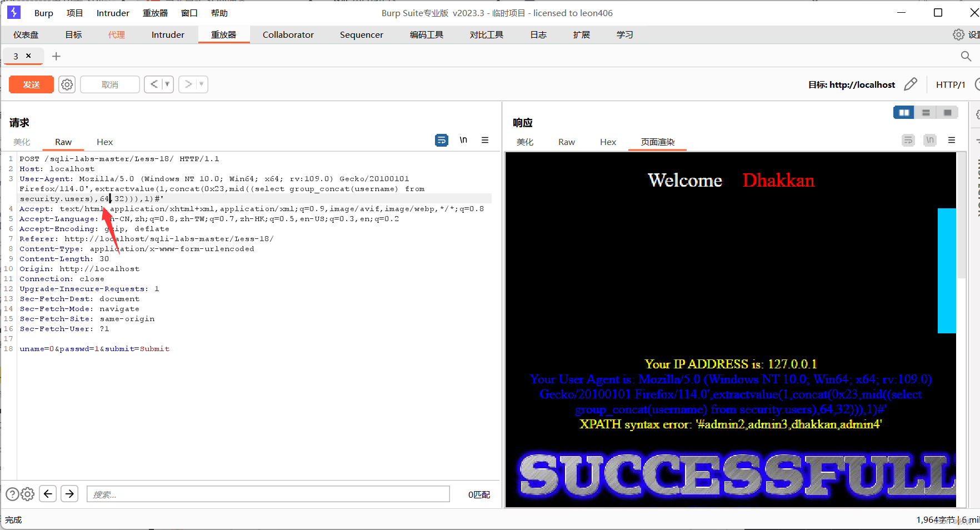Switch to the Sequencer tab
The image size is (980, 530).
point(362,34)
